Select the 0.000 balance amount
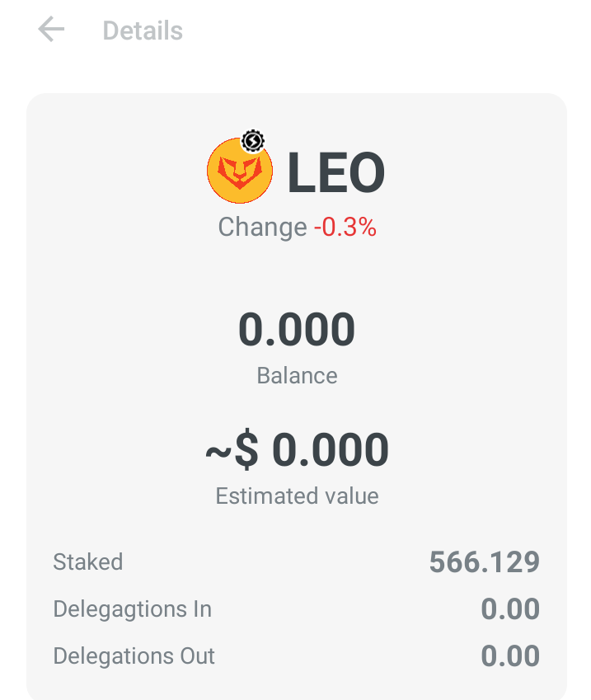Image resolution: width=591 pixels, height=700 pixels. (297, 330)
